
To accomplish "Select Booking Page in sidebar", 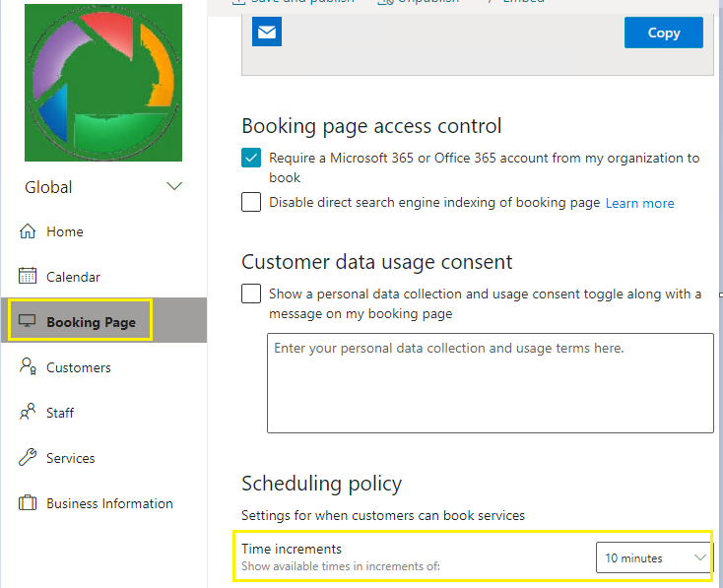I will tap(103, 320).
